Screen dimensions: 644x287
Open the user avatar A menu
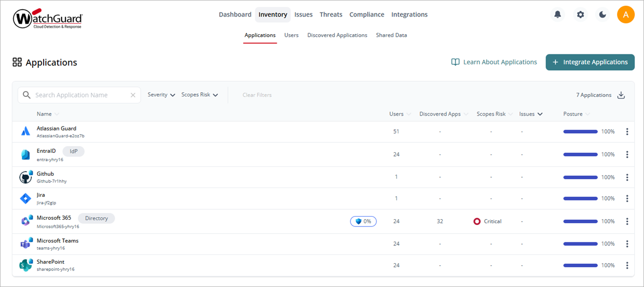626,15
